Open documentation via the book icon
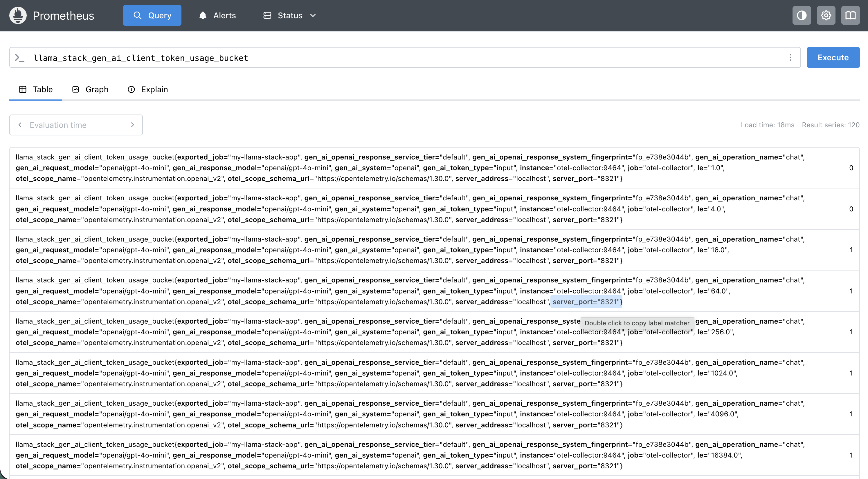Image resolution: width=868 pixels, height=479 pixels. point(850,15)
